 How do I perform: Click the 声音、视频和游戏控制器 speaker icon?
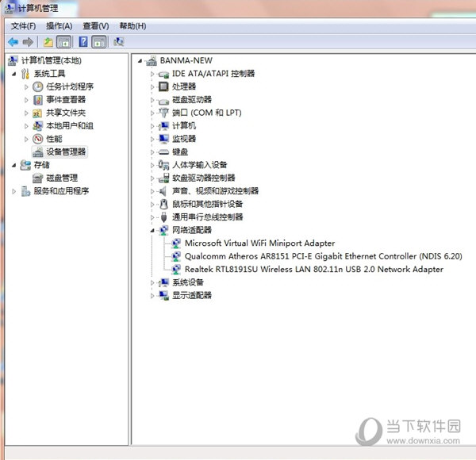click(x=163, y=191)
